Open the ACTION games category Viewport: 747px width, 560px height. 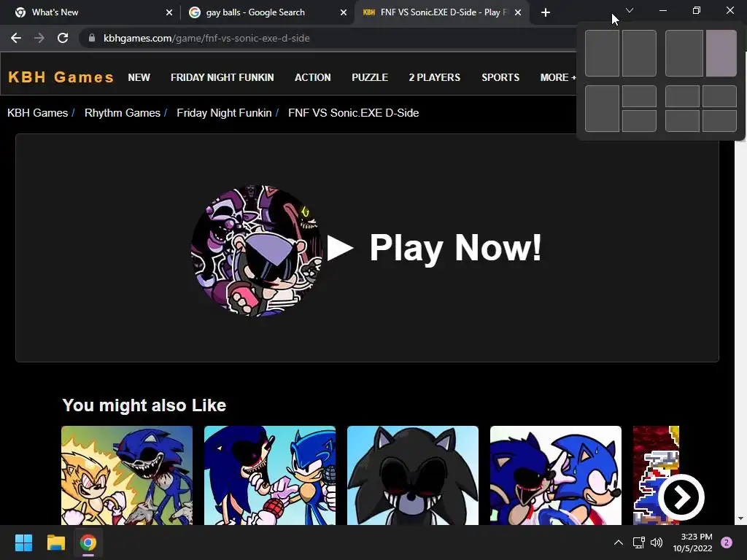coord(312,77)
